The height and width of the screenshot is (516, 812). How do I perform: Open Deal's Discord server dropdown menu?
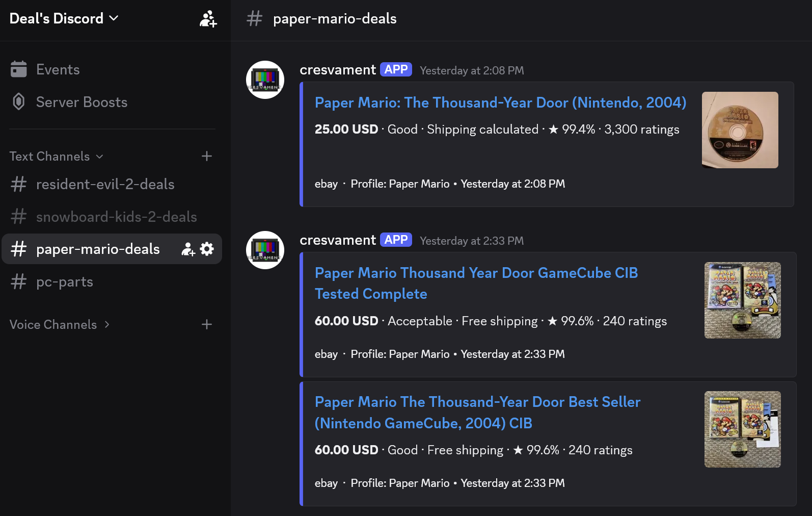point(64,18)
